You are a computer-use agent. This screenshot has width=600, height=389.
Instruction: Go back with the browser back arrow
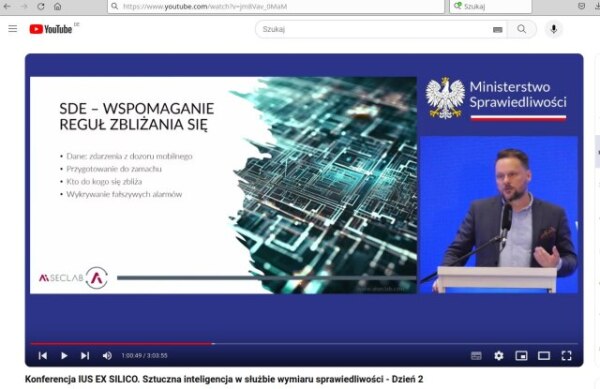coord(7,7)
